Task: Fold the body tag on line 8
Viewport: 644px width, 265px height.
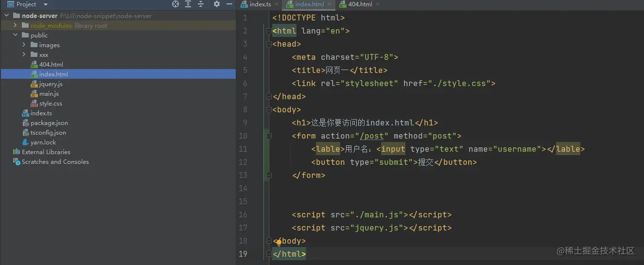Action: coord(268,110)
